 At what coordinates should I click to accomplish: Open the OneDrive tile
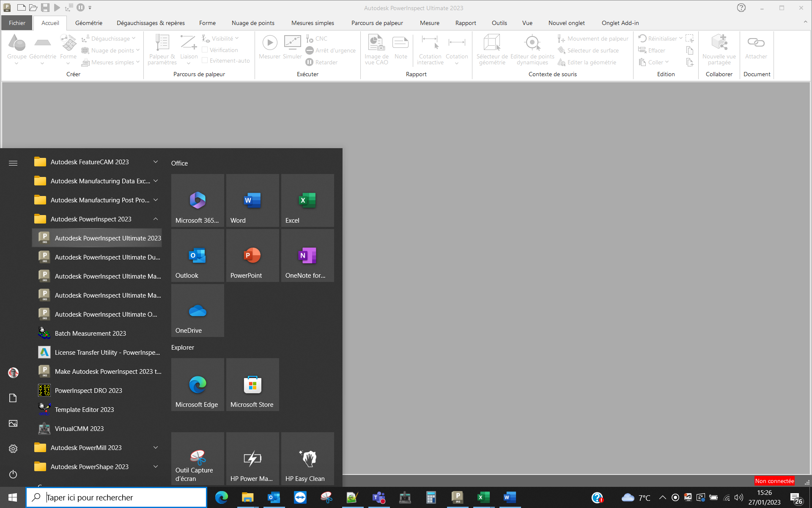(198, 310)
